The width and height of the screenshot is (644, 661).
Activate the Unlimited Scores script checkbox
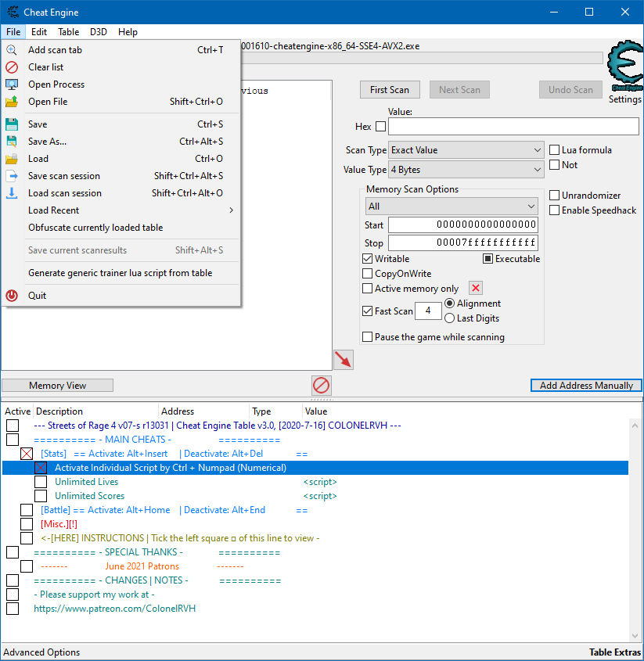point(41,496)
